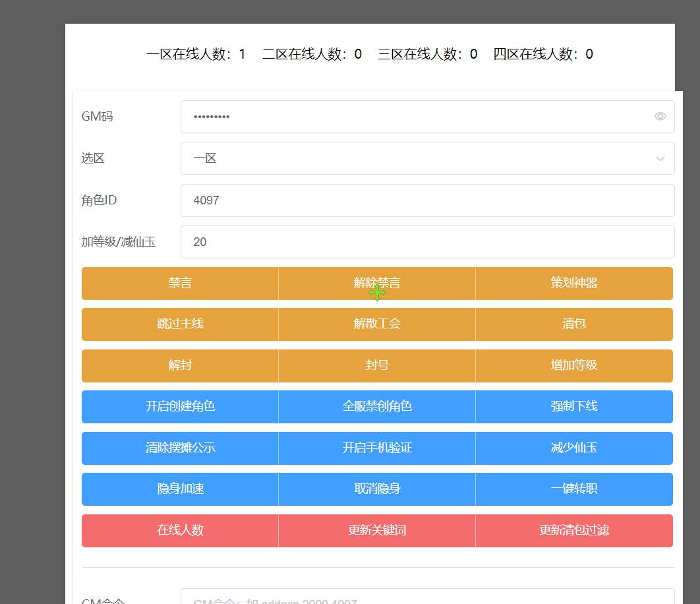This screenshot has width=700, height=604.
Task: Click the 隐身加速 button
Action: click(180, 489)
